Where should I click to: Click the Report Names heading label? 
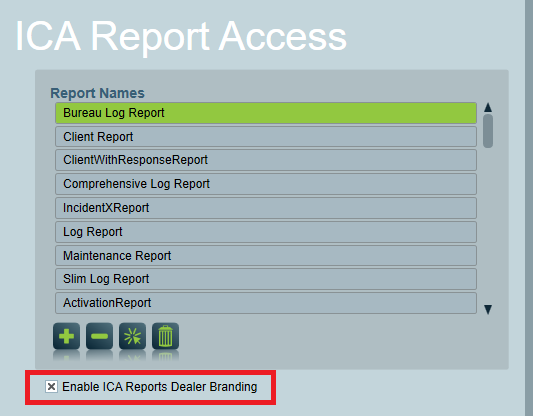click(x=98, y=93)
